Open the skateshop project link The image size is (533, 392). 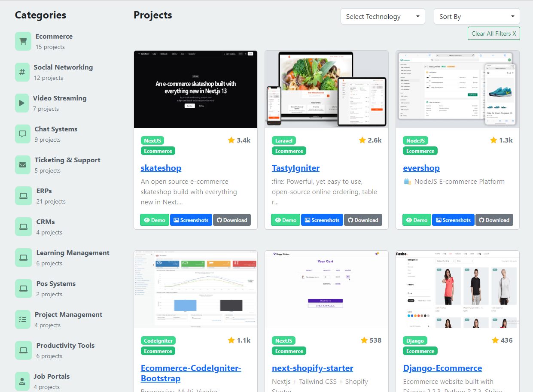pyautogui.click(x=161, y=168)
